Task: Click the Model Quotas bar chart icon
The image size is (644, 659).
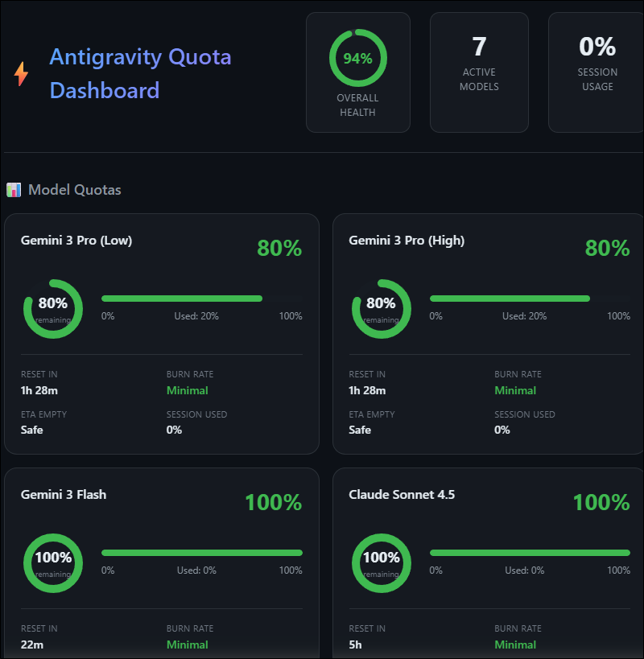Action: click(x=14, y=190)
